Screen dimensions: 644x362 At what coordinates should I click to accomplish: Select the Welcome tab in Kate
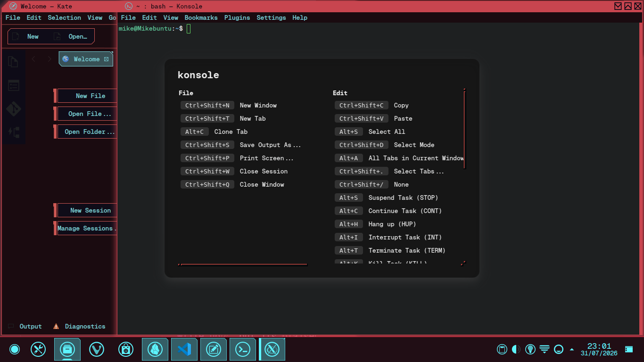86,59
